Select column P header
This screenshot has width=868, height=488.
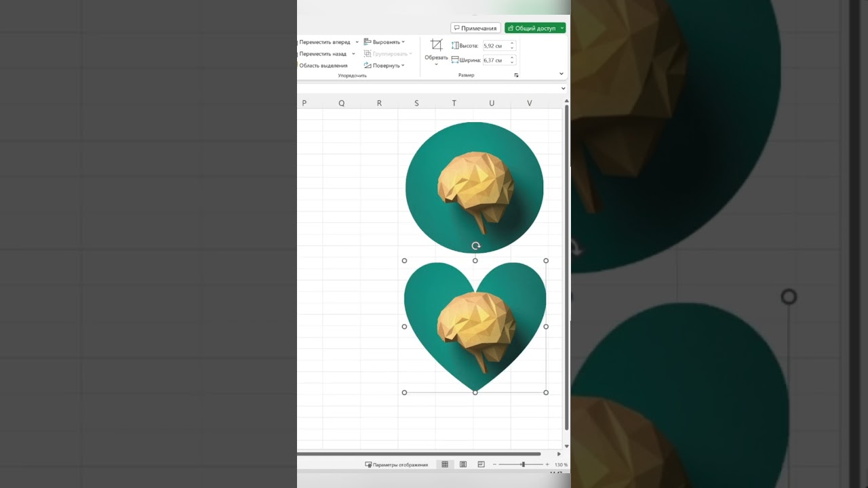pyautogui.click(x=304, y=103)
